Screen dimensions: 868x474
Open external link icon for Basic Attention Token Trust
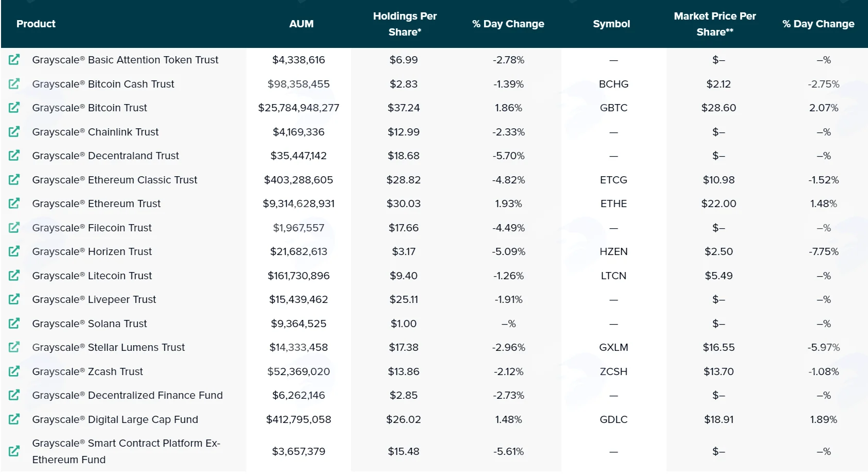click(x=14, y=60)
